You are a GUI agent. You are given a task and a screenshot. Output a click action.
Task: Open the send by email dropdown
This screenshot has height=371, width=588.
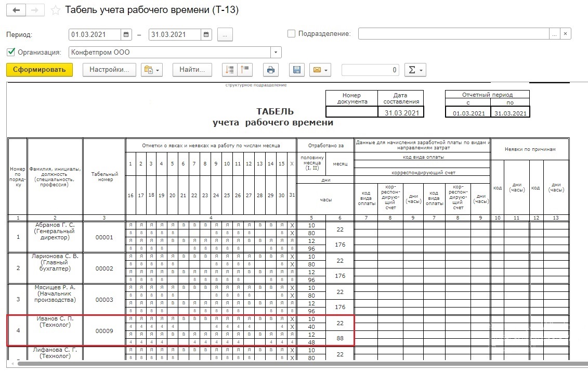point(320,70)
